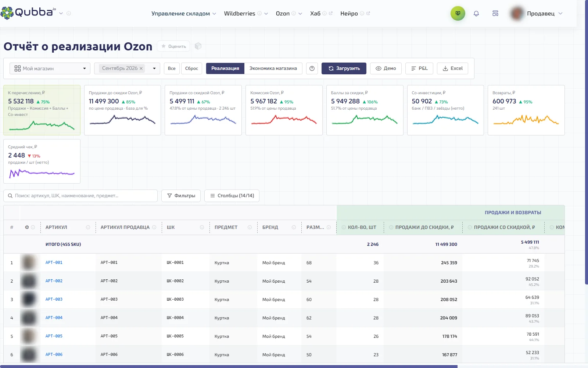Show demo data with Демо button
This screenshot has height=368, width=588.
click(x=386, y=68)
